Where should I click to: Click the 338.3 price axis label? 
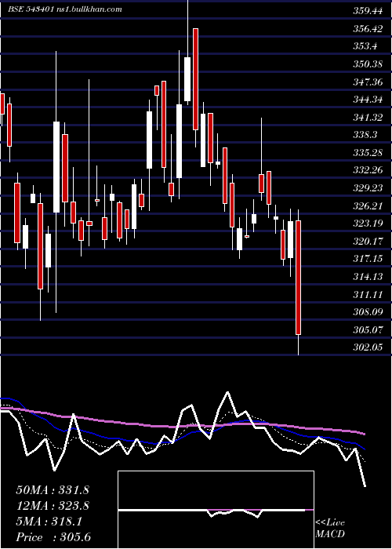(365, 135)
